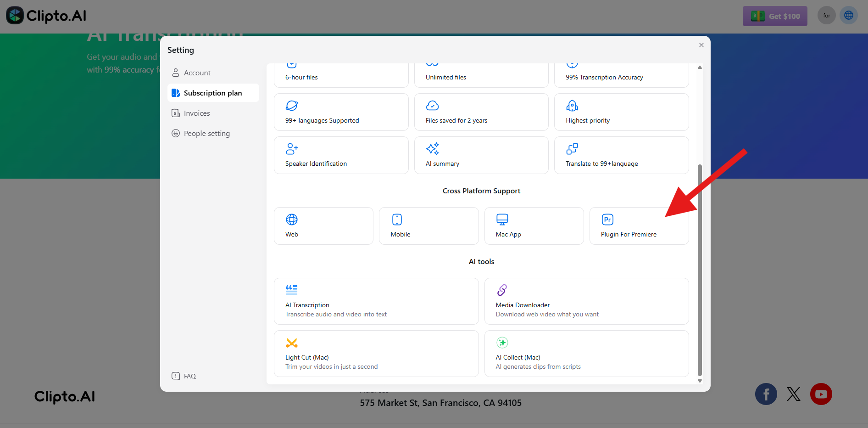868x428 pixels.
Task: Select the Subscription plan menu item
Action: click(213, 93)
